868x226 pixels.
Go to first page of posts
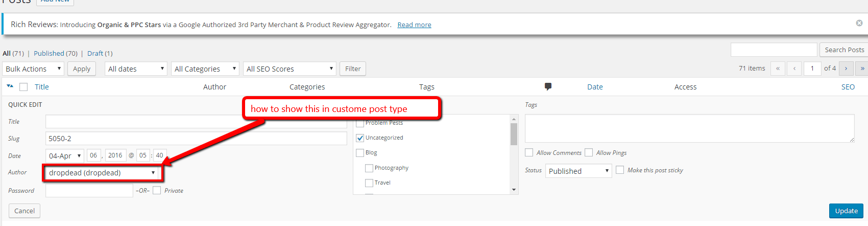[778, 69]
